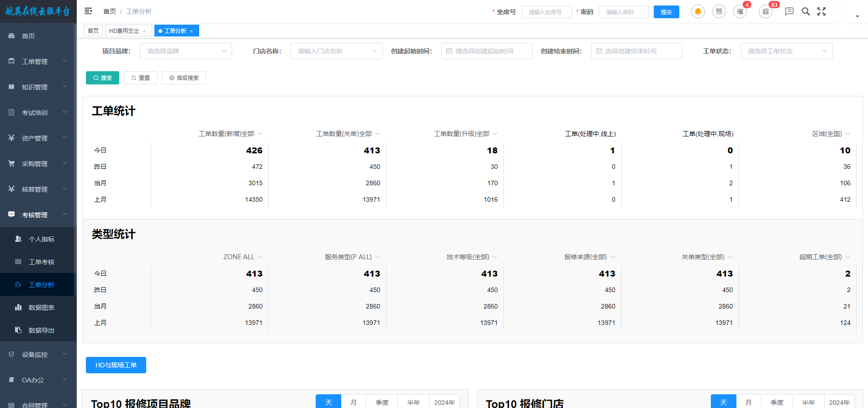Click the orange notification bell icon
The image size is (868, 408).
tap(698, 12)
